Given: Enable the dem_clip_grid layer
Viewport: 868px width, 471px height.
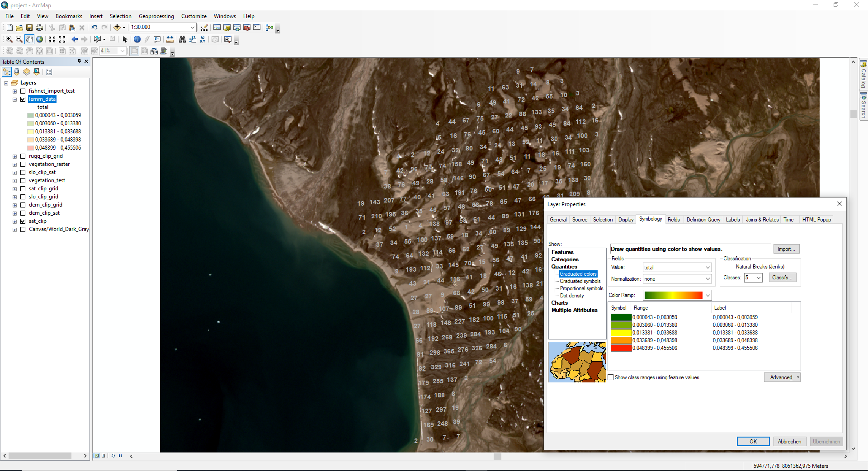Looking at the screenshot, I should click(23, 205).
